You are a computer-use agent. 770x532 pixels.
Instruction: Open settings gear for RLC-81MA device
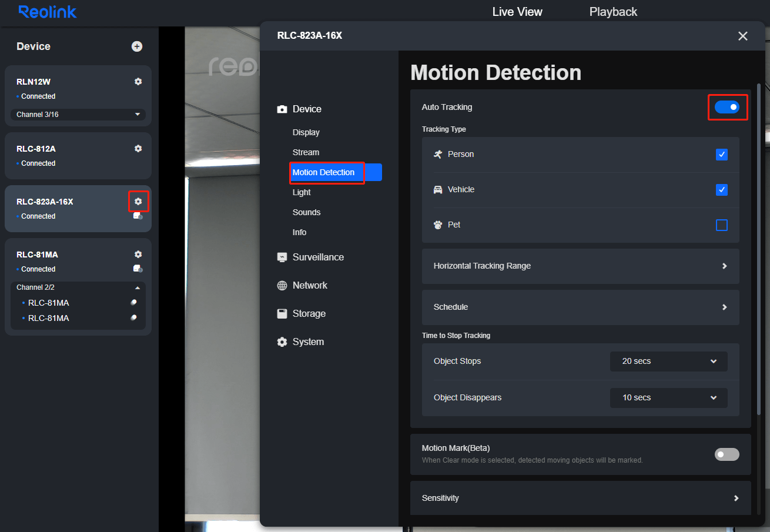(x=138, y=255)
